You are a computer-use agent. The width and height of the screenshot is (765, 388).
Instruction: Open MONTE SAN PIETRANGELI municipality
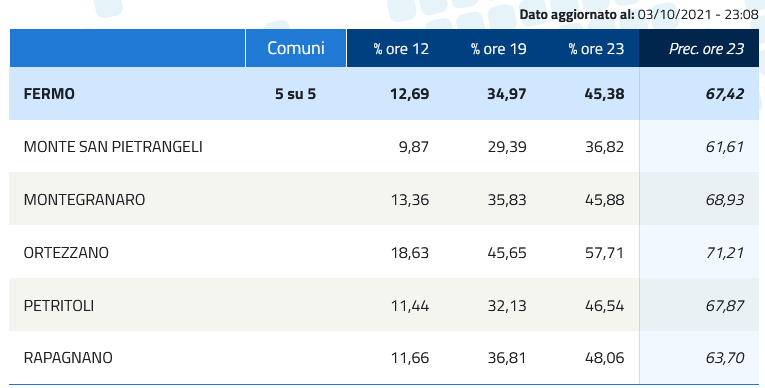tap(113, 147)
